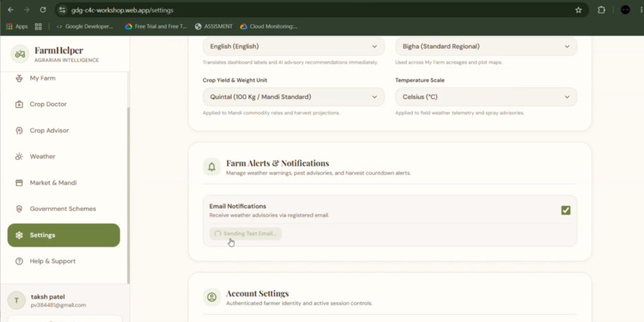Select the Settings sidebar item
The image size is (644, 322).
pyautogui.click(x=64, y=236)
